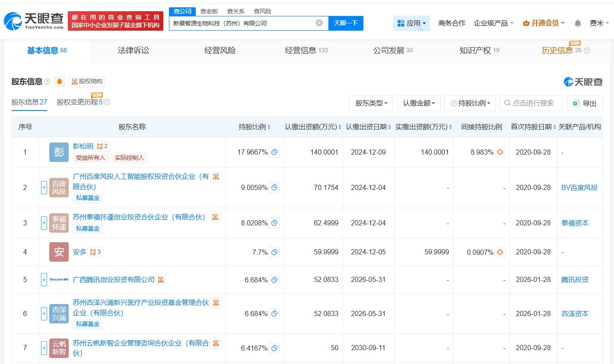Open the 持股比例 filter dropdown
Screen dimensions: 614x364
click(x=470, y=103)
